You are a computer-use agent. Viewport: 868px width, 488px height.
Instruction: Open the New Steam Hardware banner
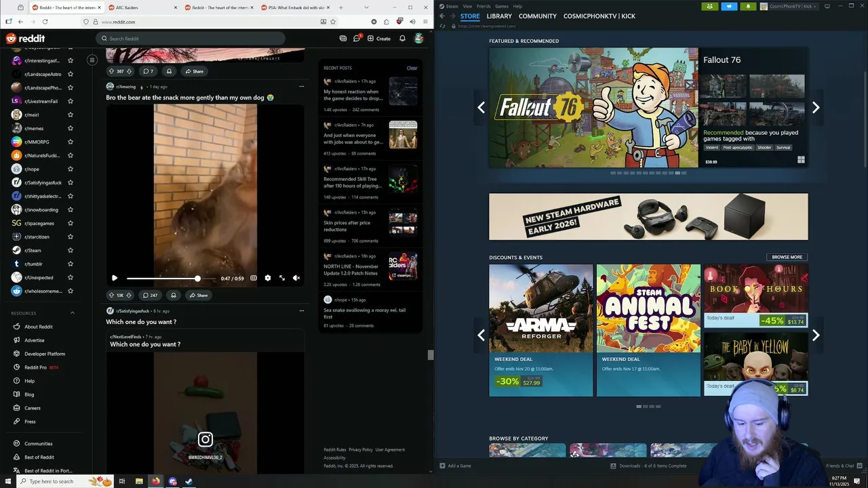[x=648, y=217]
